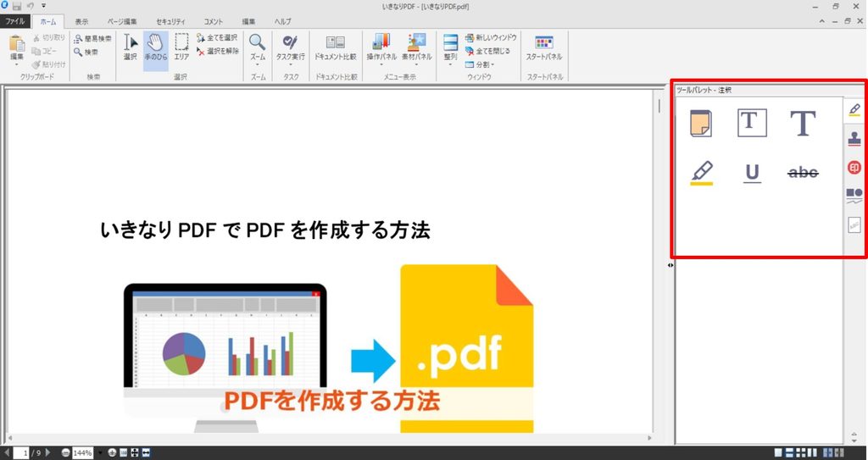Image resolution: width=868 pixels, height=460 pixels.
Task: Collapse the ribbon with caret icon
Action: pyautogui.click(x=822, y=21)
